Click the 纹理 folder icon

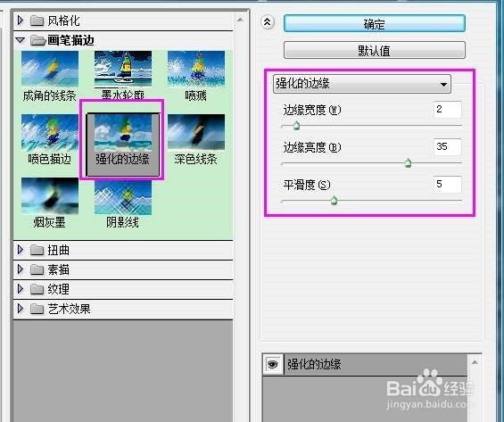37,289
